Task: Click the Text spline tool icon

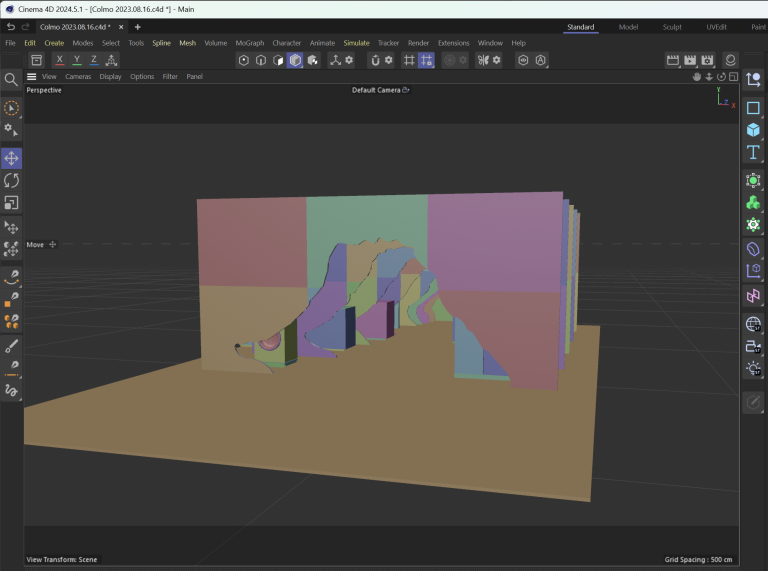Action: 753,152
